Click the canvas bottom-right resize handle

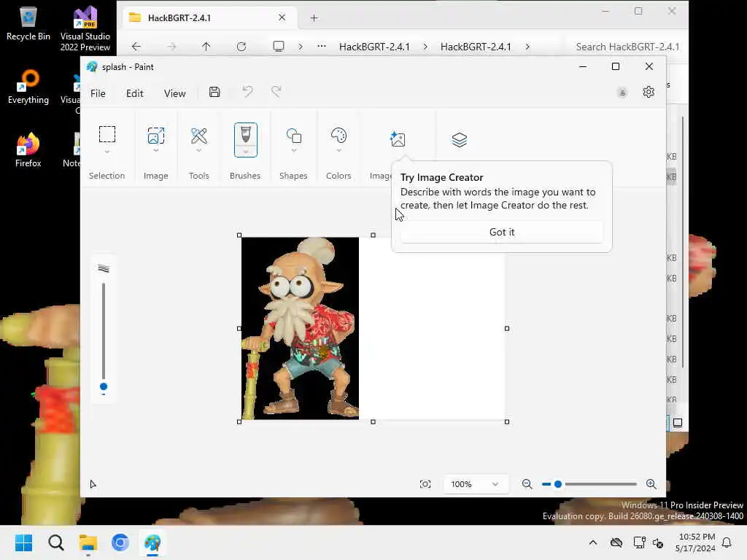(507, 422)
